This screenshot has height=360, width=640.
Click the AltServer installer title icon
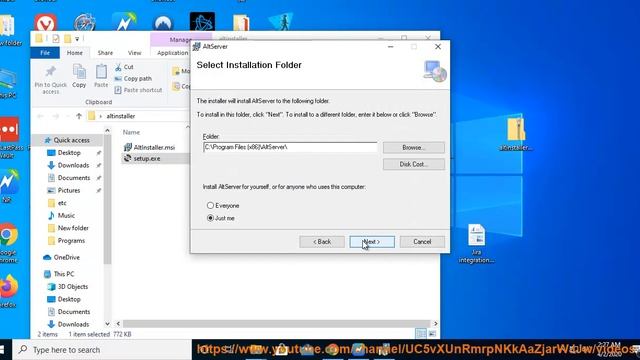point(196,47)
